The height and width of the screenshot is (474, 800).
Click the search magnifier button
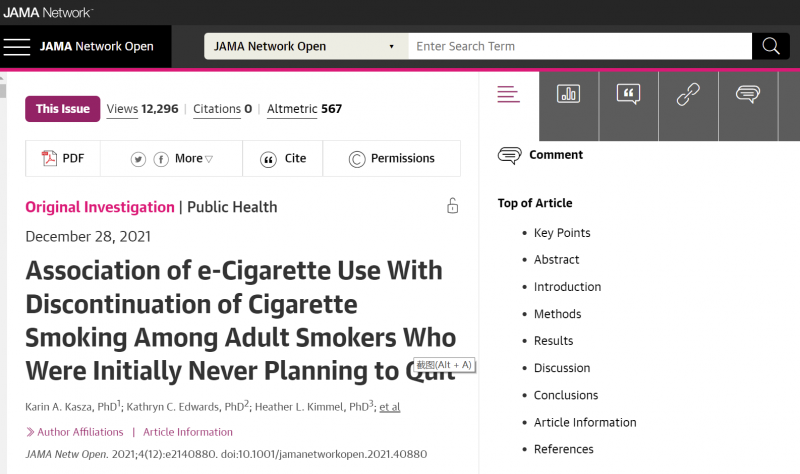(x=770, y=47)
